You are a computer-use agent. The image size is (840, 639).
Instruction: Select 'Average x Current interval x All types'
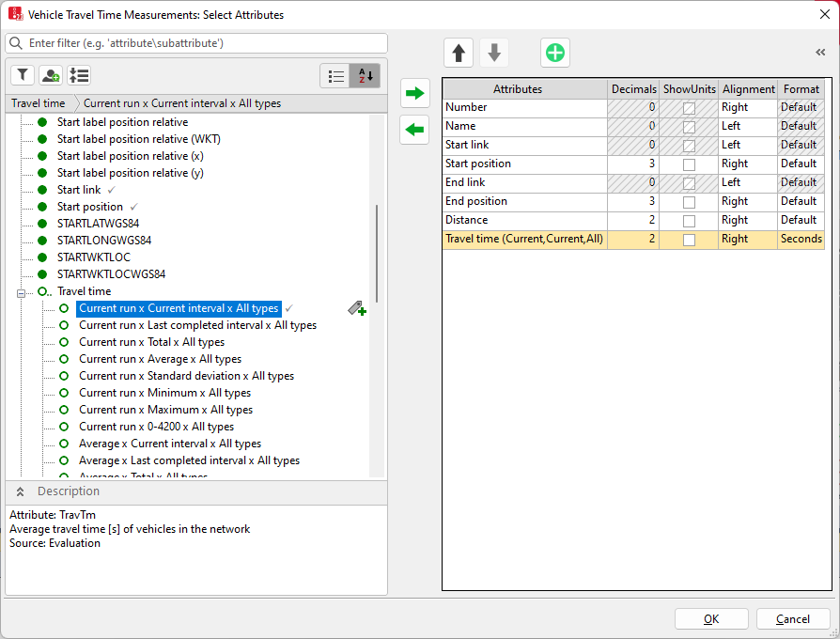[x=170, y=444]
